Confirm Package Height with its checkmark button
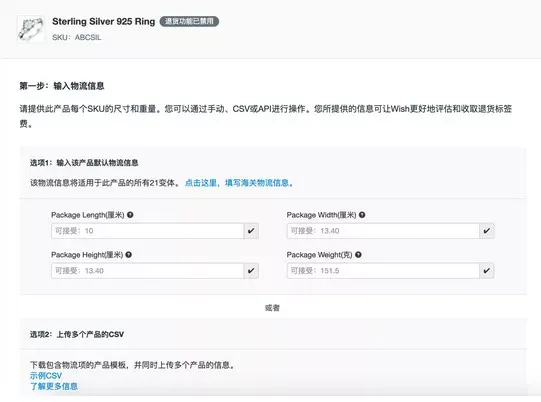Screen dimensions: 541x402 [251, 271]
